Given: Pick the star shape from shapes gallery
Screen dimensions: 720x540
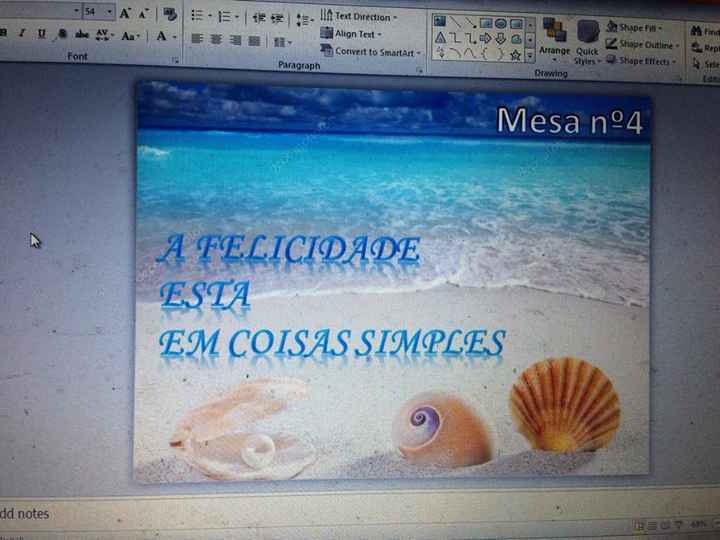Looking at the screenshot, I should [515, 55].
